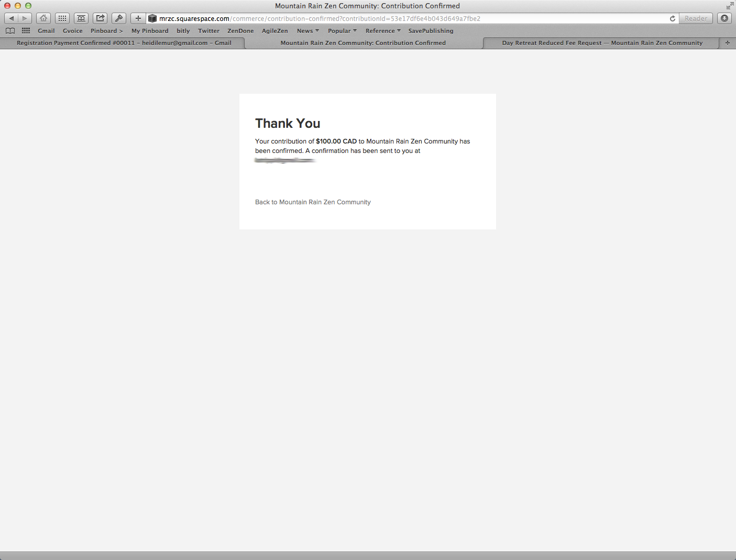Expand the News bookmarks folder
The width and height of the screenshot is (736, 560).
pyautogui.click(x=308, y=31)
